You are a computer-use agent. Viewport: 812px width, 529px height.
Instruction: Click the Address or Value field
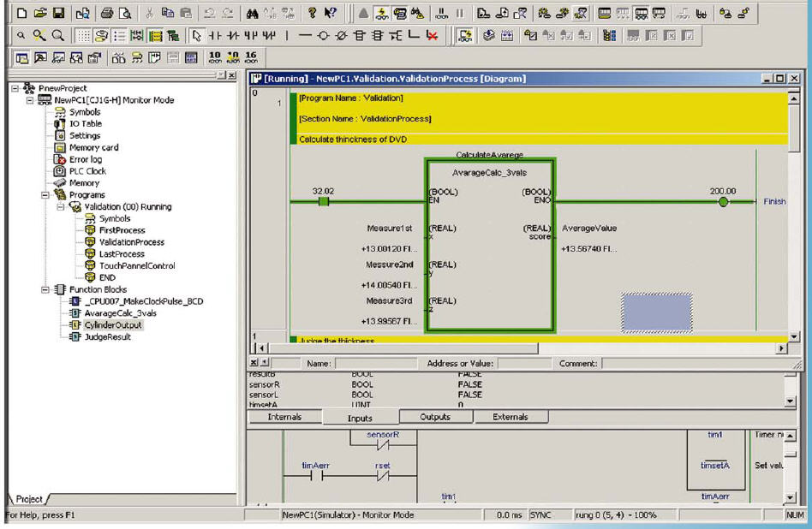[524, 363]
